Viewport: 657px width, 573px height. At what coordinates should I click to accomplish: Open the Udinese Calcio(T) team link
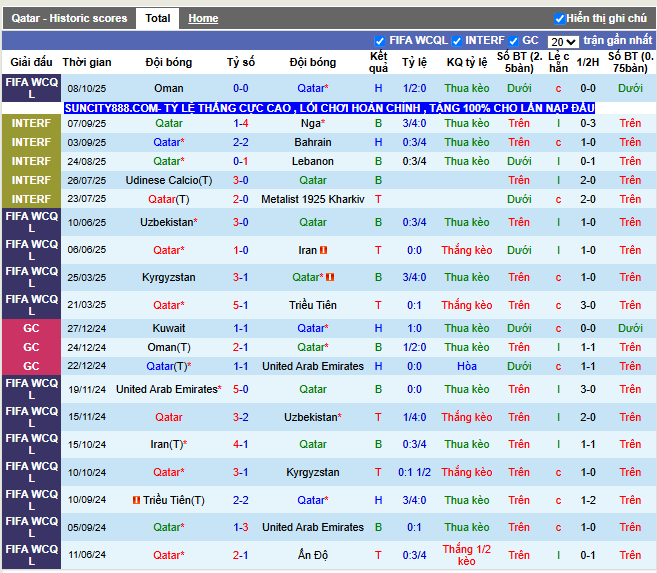(x=168, y=180)
